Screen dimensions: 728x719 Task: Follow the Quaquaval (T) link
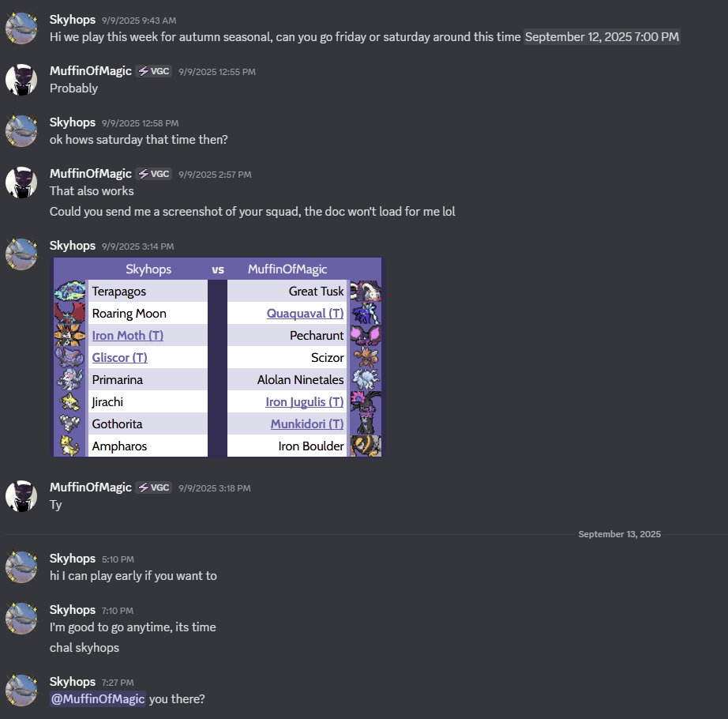[305, 314]
